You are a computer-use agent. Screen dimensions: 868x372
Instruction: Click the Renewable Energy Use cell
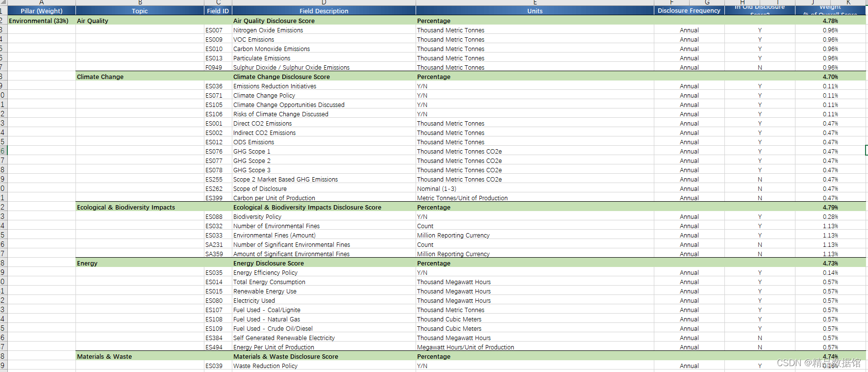(x=324, y=291)
